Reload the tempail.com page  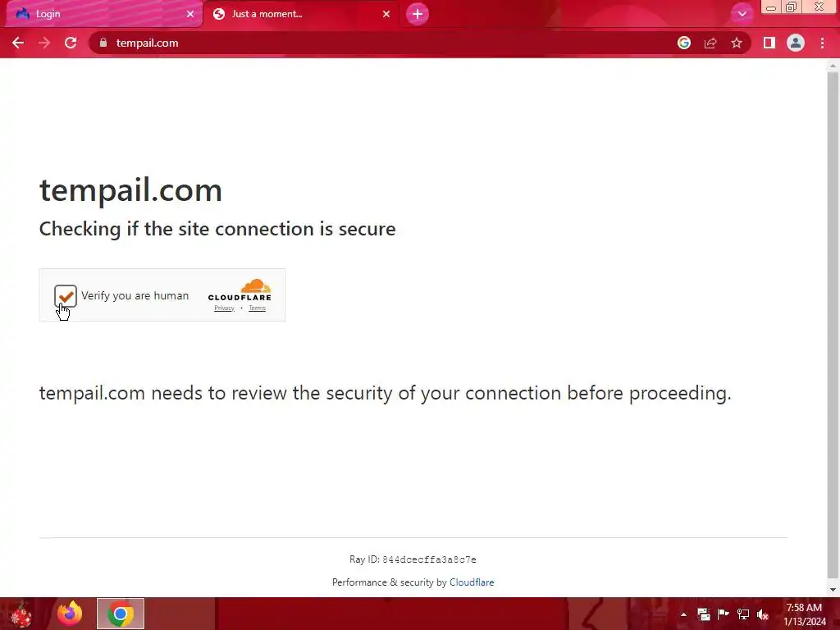[71, 43]
